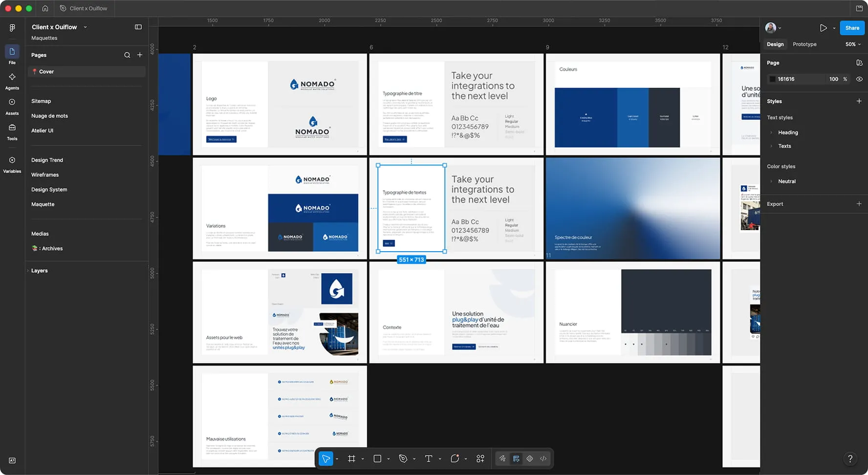Switch to the Prototype tab

coord(804,44)
